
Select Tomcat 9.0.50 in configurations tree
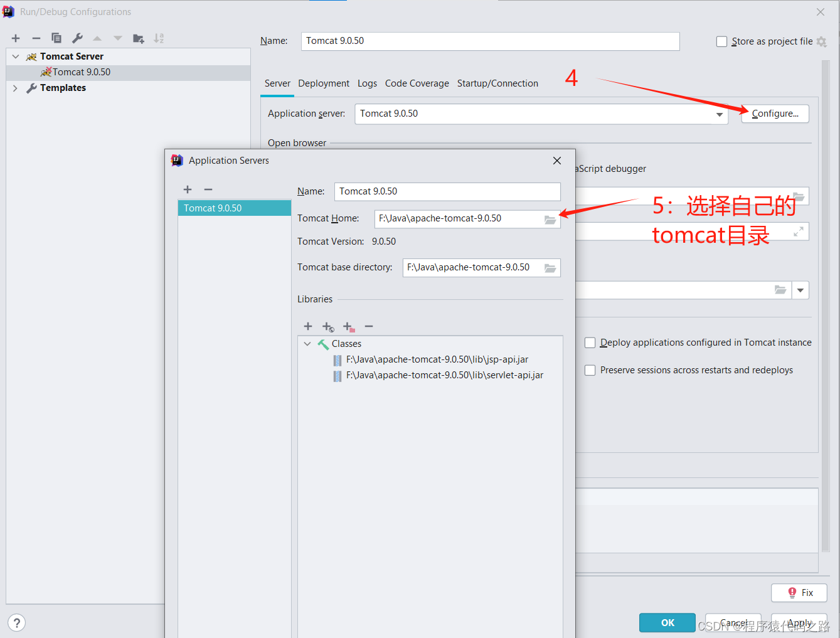click(128, 72)
